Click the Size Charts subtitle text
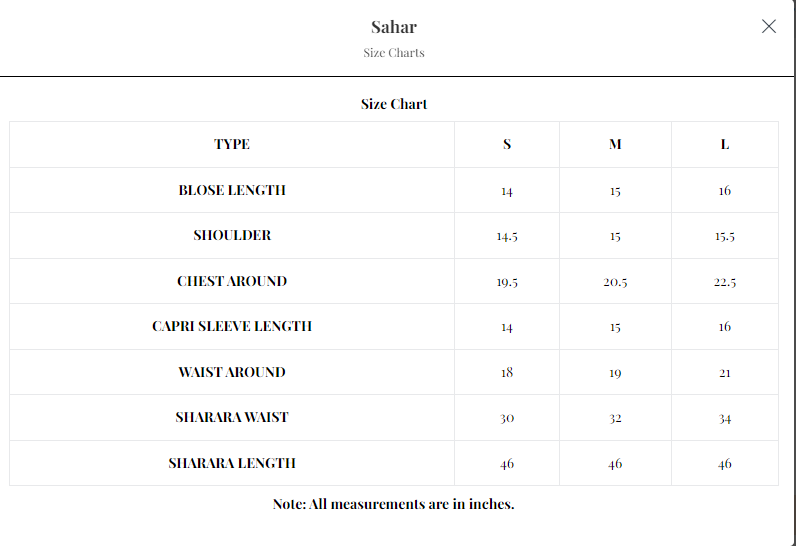Viewport: 796px width, 546px height. pos(394,53)
